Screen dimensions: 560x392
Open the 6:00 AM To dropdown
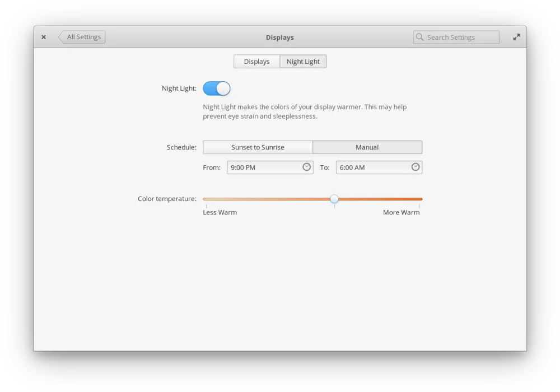[x=379, y=167]
